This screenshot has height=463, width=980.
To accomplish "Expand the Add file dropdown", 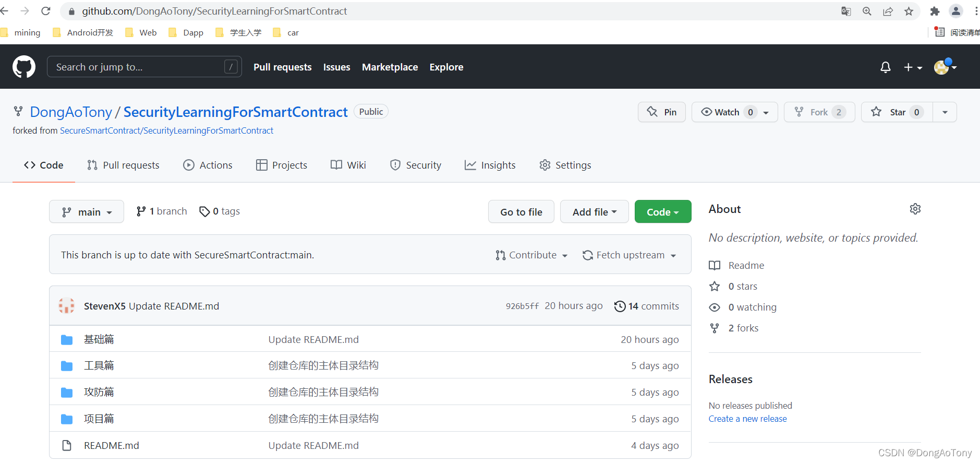I will (x=595, y=212).
